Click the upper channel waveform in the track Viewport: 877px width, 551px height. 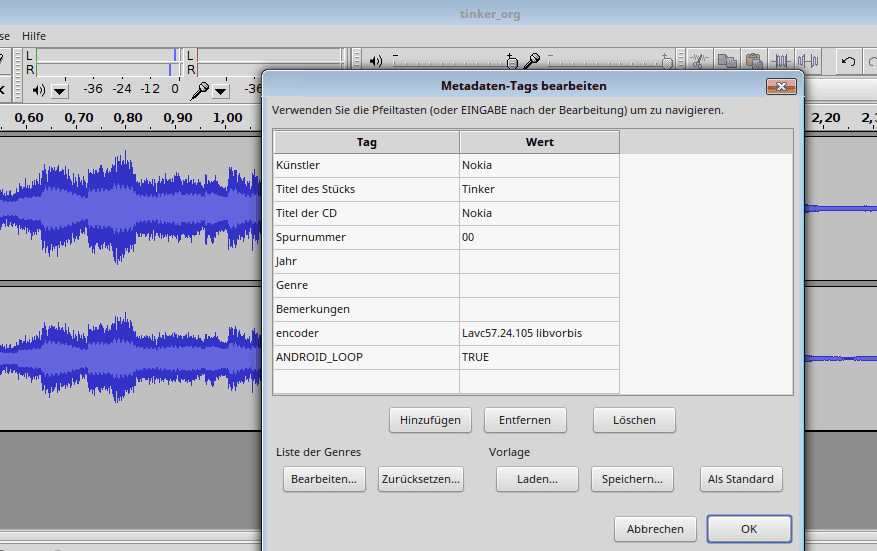130,209
